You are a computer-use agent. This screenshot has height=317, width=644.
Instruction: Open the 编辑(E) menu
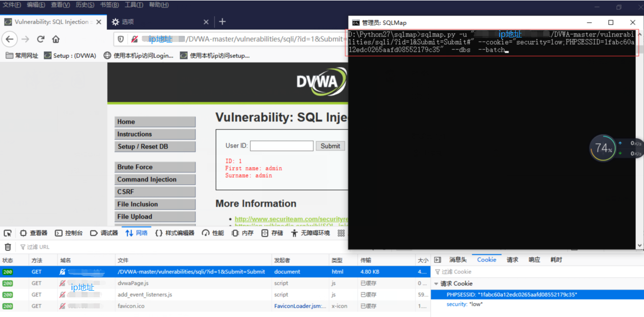tap(36, 5)
